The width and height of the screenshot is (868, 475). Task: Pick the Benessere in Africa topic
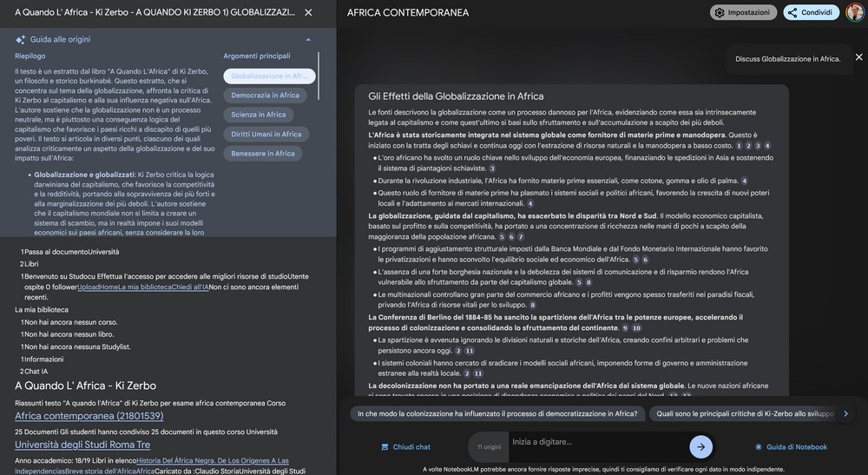tap(262, 154)
